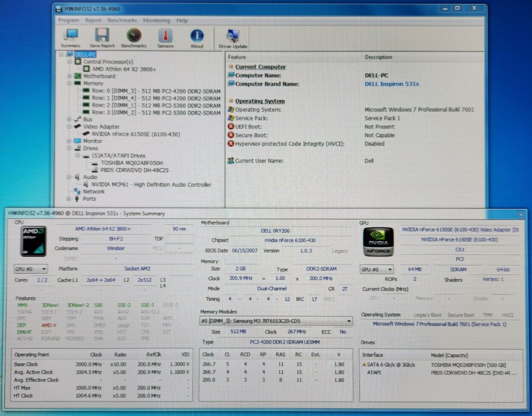Expand the Motherboard tree node
The image size is (532, 416).
[69, 77]
